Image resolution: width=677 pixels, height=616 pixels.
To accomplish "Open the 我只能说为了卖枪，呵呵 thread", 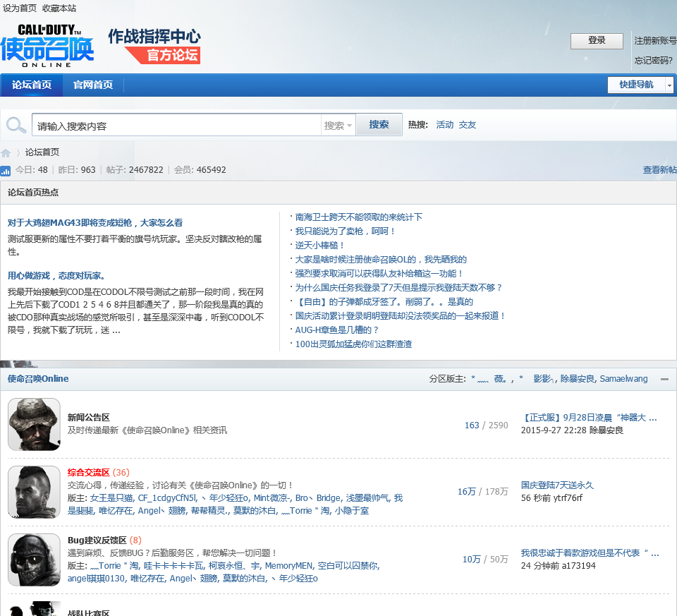I will 346,231.
